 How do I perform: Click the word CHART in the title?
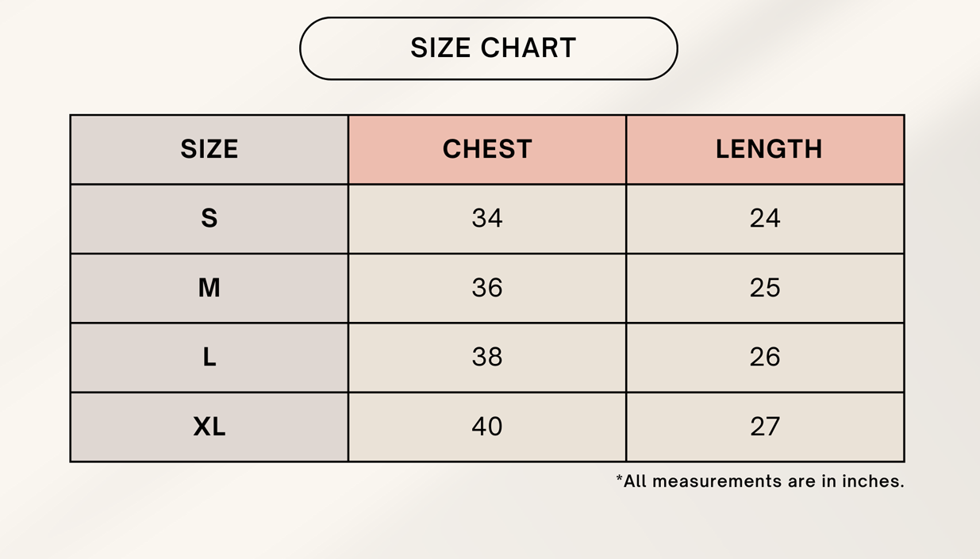pyautogui.click(x=528, y=48)
